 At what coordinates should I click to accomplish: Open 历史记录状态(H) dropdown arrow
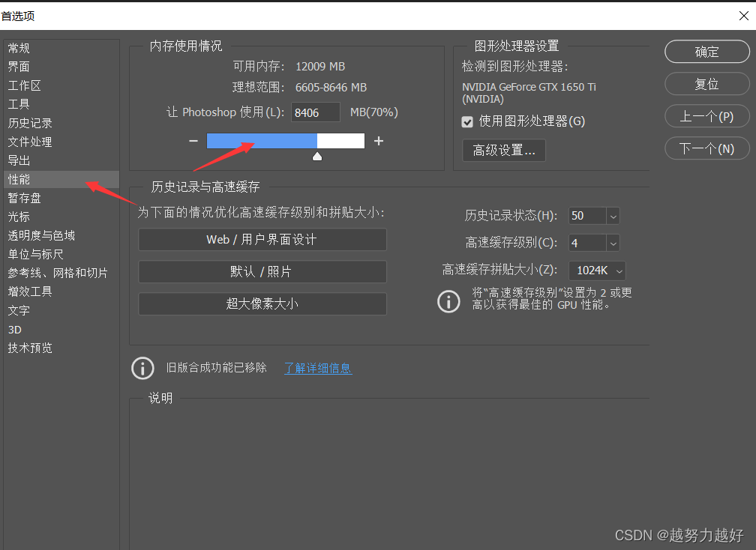tap(613, 217)
